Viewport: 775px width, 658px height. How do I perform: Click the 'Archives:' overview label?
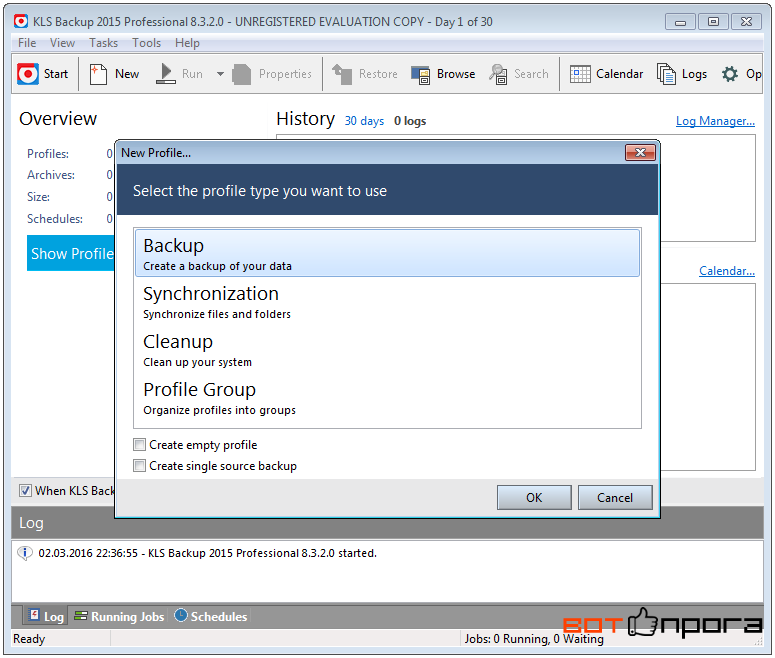click(51, 175)
